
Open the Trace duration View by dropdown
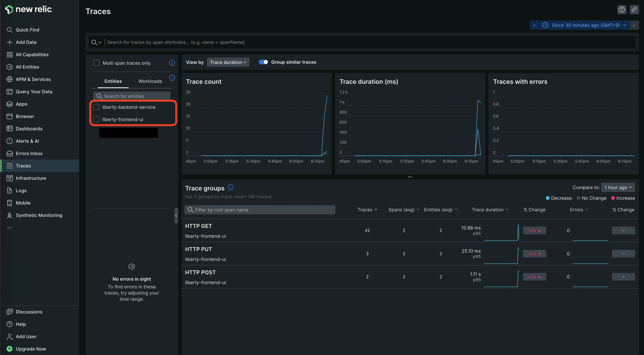pyautogui.click(x=228, y=62)
